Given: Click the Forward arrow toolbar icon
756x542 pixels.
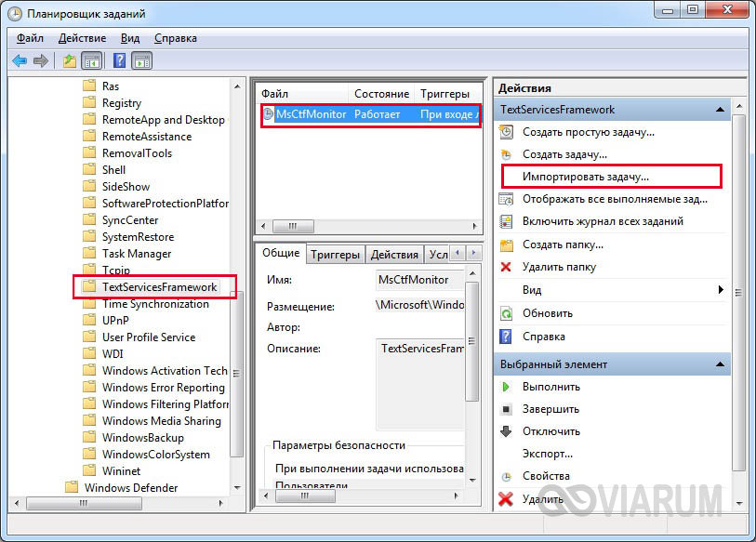Looking at the screenshot, I should click(41, 60).
